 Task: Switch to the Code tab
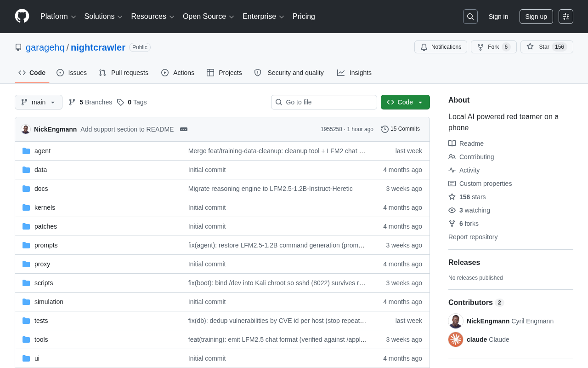[x=32, y=73]
